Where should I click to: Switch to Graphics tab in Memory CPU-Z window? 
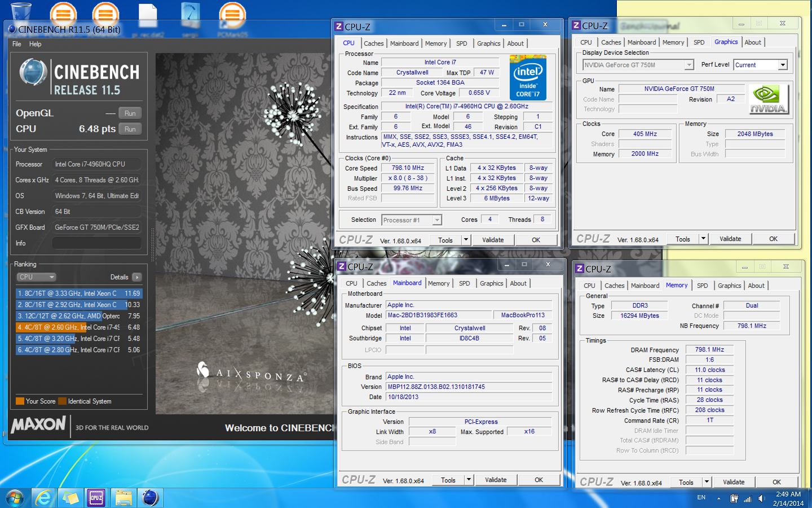729,286
